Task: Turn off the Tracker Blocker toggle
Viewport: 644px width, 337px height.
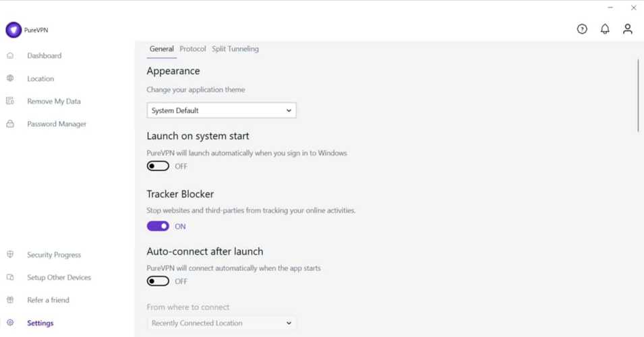Action: click(x=158, y=226)
